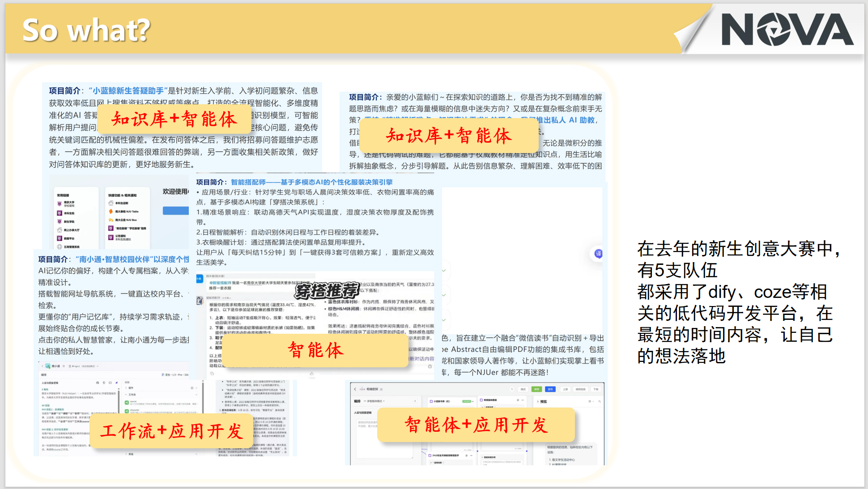Click the 网上办事大厅 home icon

click(60, 230)
